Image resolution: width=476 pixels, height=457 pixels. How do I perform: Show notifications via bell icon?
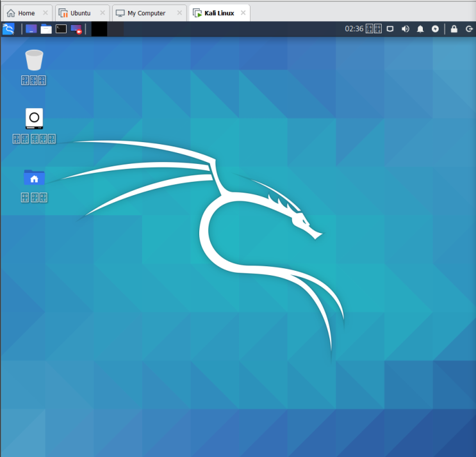pyautogui.click(x=420, y=29)
